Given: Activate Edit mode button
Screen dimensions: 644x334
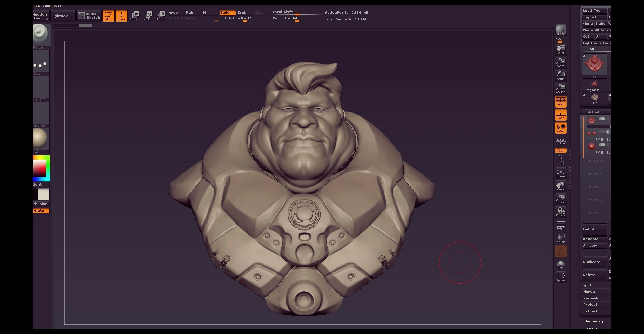Looking at the screenshot, I should point(108,16).
